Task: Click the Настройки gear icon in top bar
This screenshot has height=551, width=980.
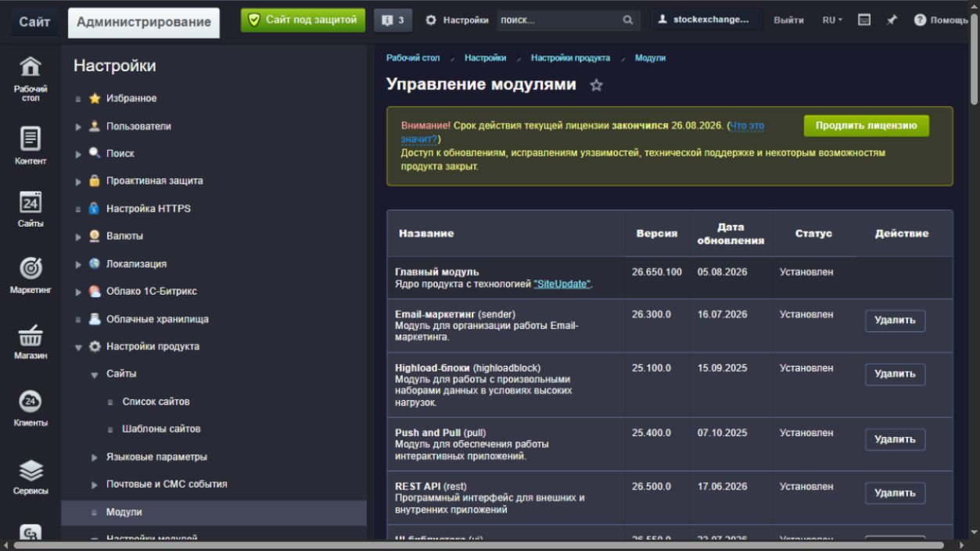Action: [431, 20]
